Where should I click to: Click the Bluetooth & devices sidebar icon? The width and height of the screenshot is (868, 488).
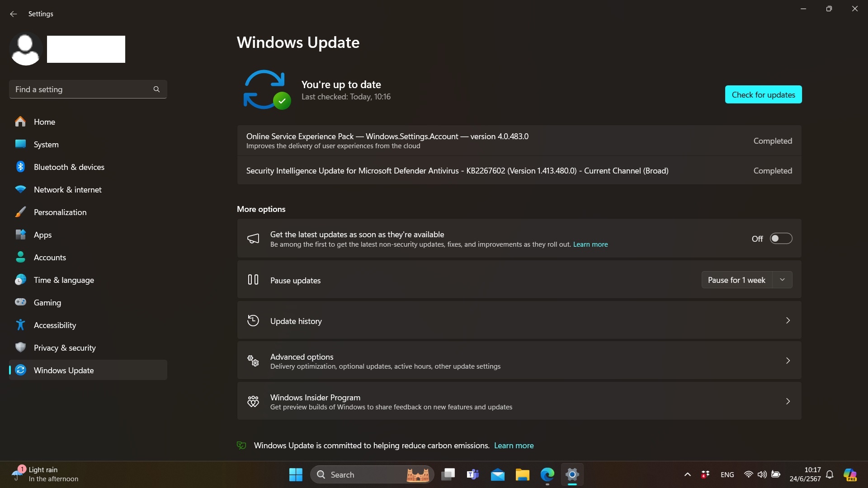point(20,167)
